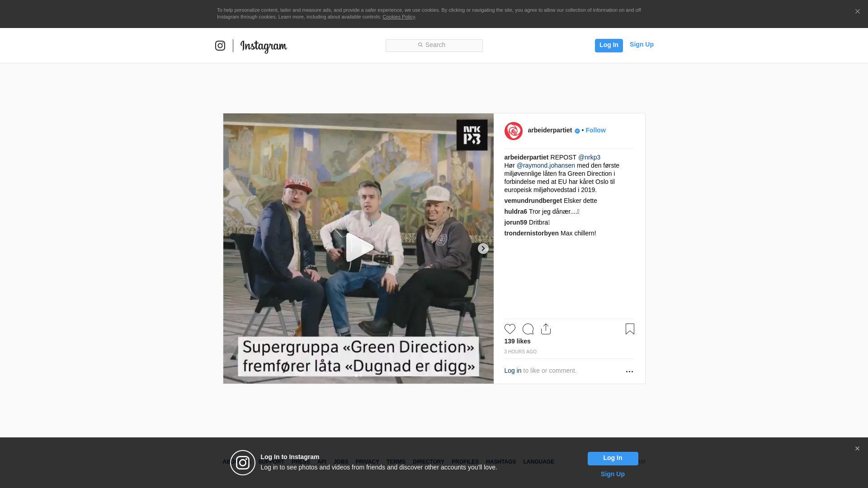Open the DIRECTORY footer link
This screenshot has height=488, width=868.
tap(429, 462)
